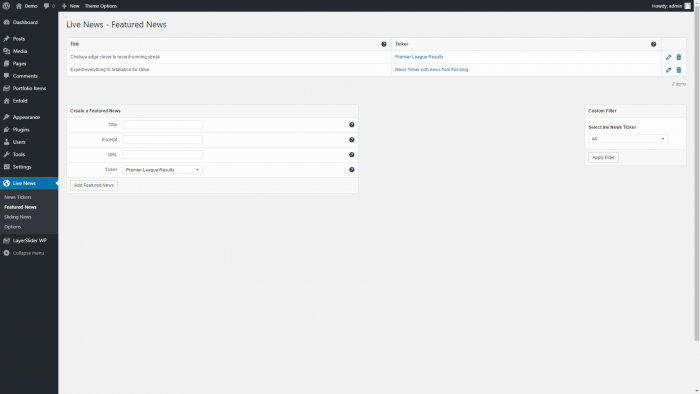Select Featured News submenu item
Viewport: 700px width, 394px height.
pyautogui.click(x=20, y=207)
